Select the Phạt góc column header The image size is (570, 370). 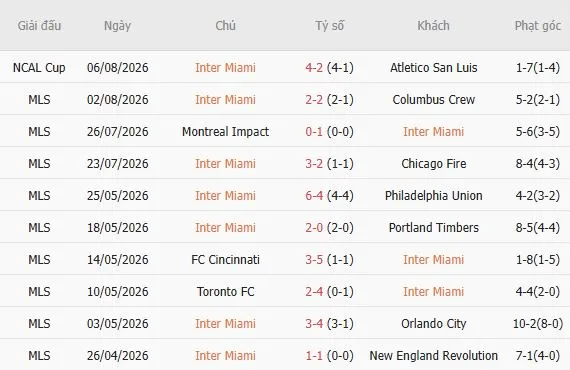click(538, 26)
